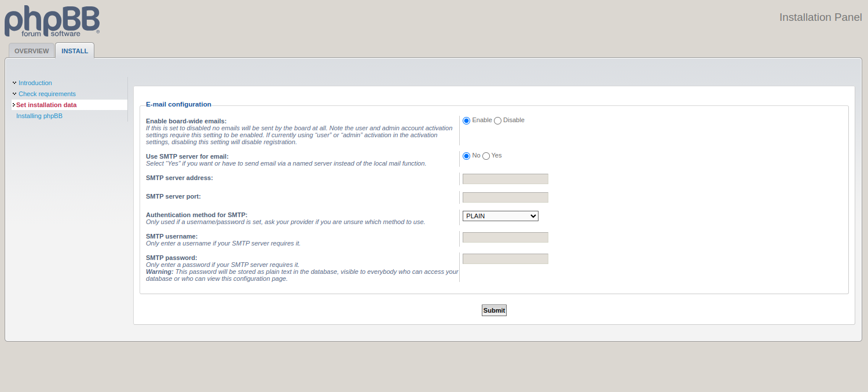Go to Set installation data step

click(46, 105)
